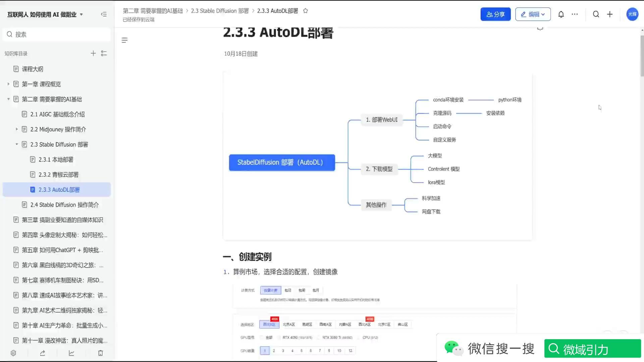Click the 一、创建实例 heading
The width and height of the screenshot is (644, 362).
(247, 257)
